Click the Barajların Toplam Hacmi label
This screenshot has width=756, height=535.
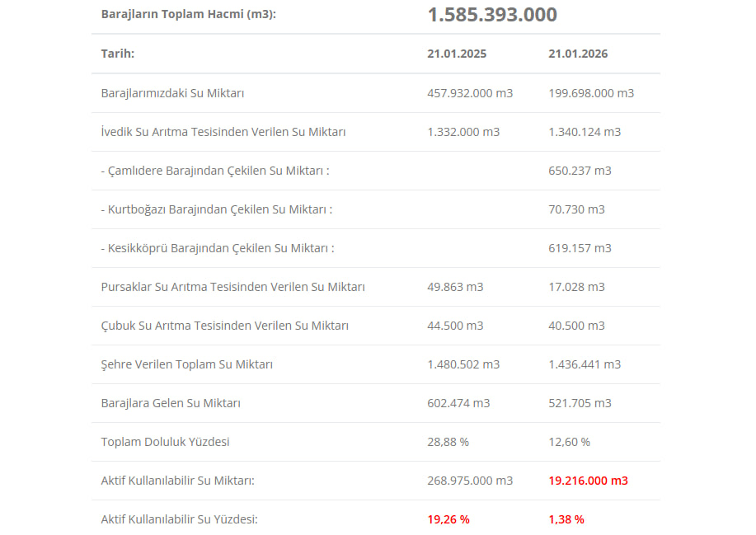point(188,14)
